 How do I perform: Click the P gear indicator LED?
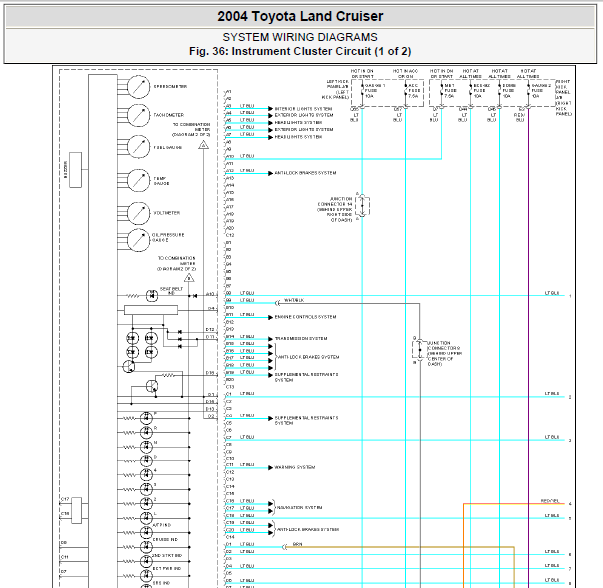[x=146, y=418]
